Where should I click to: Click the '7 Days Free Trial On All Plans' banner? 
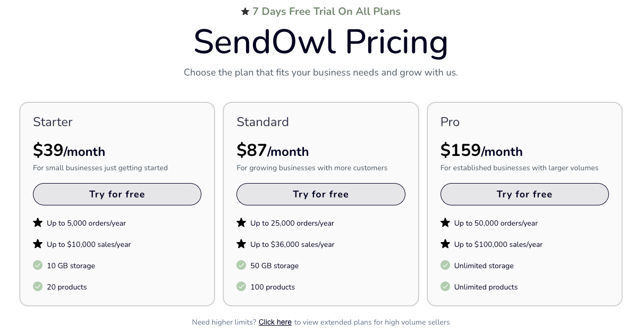point(327,11)
